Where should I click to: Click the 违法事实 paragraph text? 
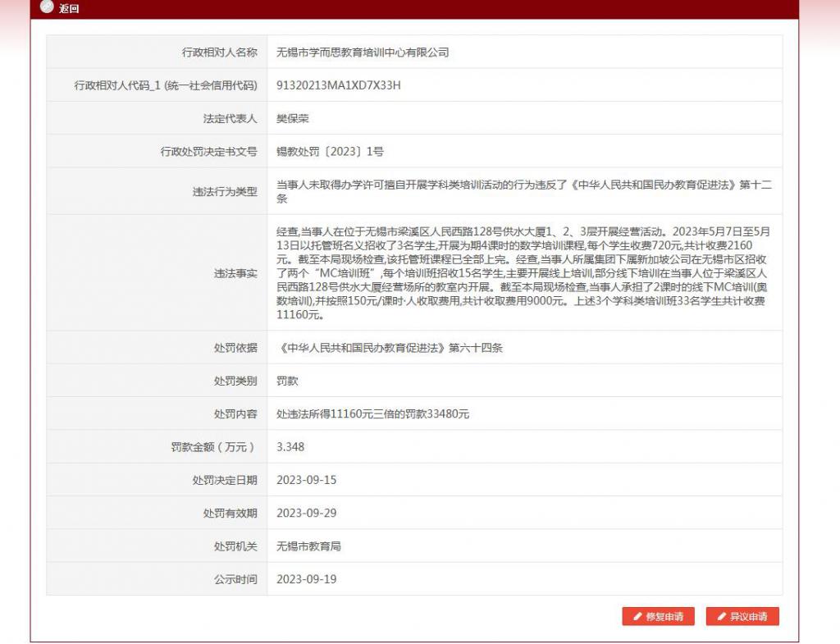[523, 272]
